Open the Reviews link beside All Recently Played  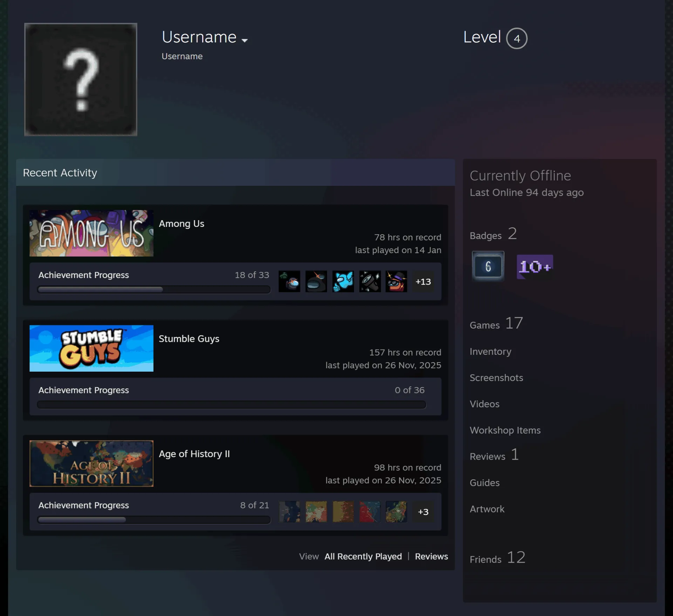coord(431,556)
